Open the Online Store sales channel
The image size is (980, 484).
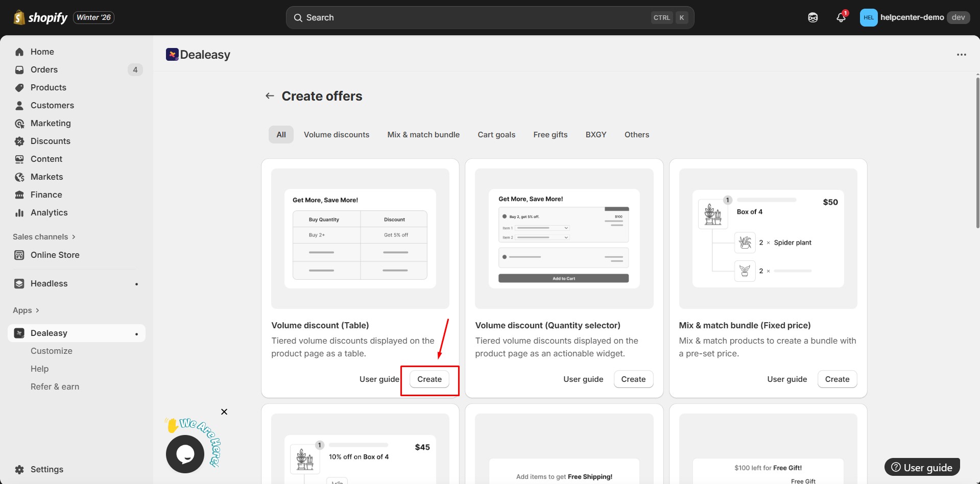click(x=55, y=255)
